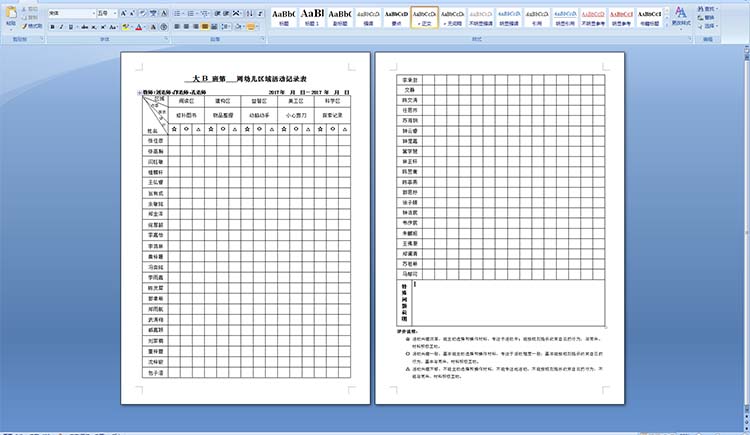The height and width of the screenshot is (435, 750).
Task: Click the Bullets list icon
Action: coord(177,13)
